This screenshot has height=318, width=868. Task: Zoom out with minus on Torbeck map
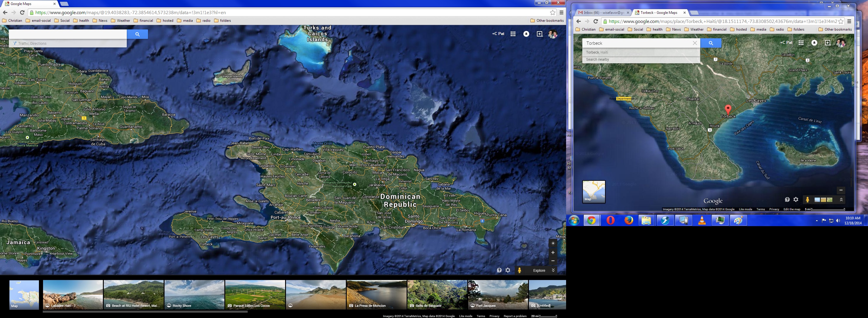[x=841, y=190]
